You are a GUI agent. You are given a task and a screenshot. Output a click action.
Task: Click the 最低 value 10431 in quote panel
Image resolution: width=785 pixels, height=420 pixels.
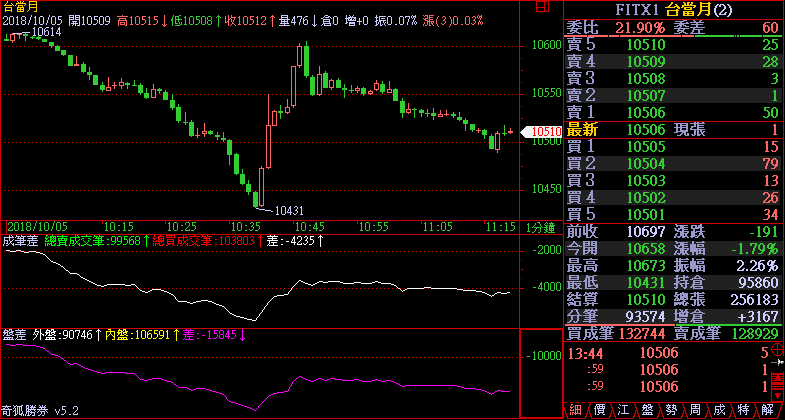tap(646, 282)
